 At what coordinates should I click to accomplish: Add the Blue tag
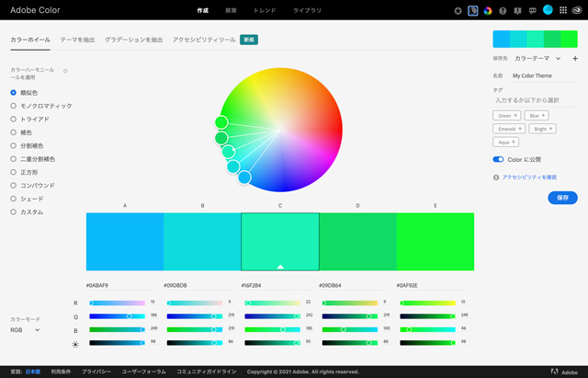click(537, 116)
